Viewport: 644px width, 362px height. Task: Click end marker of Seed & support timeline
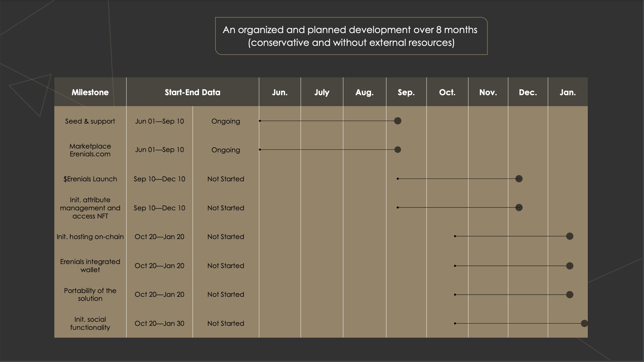point(398,121)
